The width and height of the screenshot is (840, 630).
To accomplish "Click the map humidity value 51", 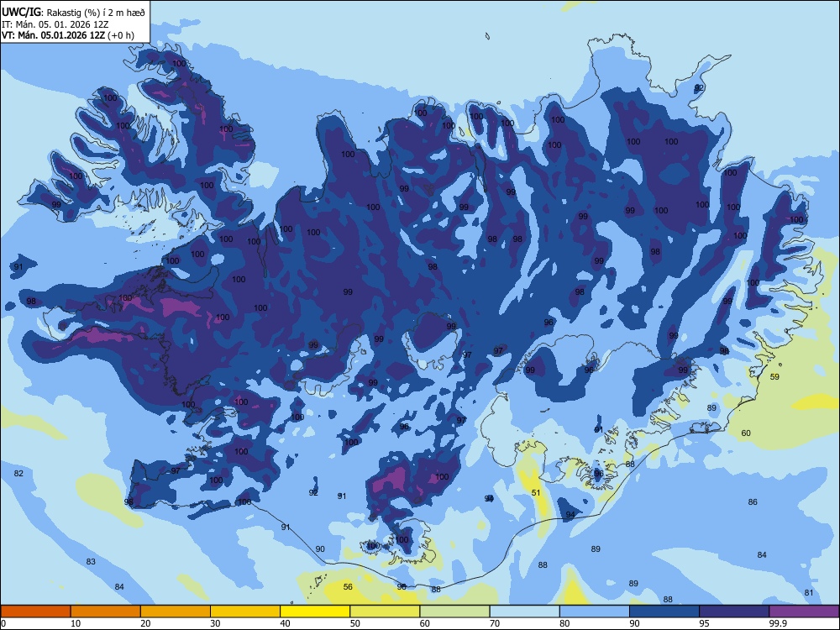I will (x=536, y=492).
